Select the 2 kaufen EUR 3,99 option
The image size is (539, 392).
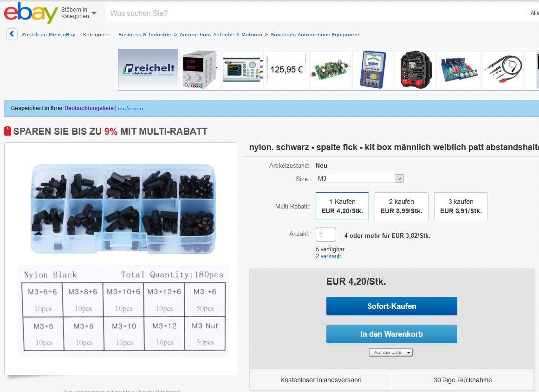[x=402, y=206]
